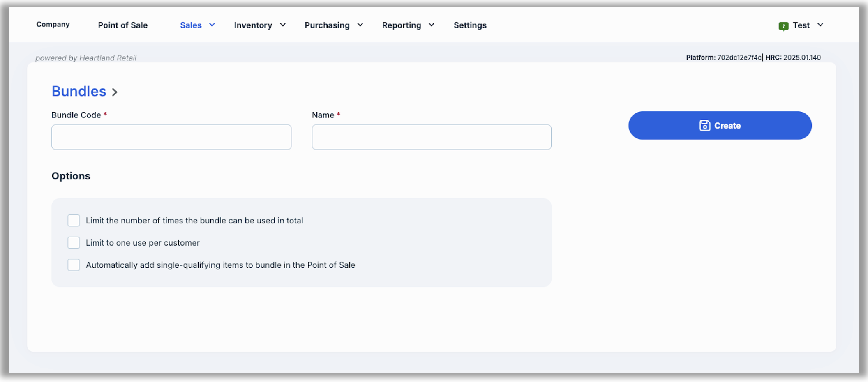
Task: Open the Test user account menu
Action: click(x=808, y=25)
